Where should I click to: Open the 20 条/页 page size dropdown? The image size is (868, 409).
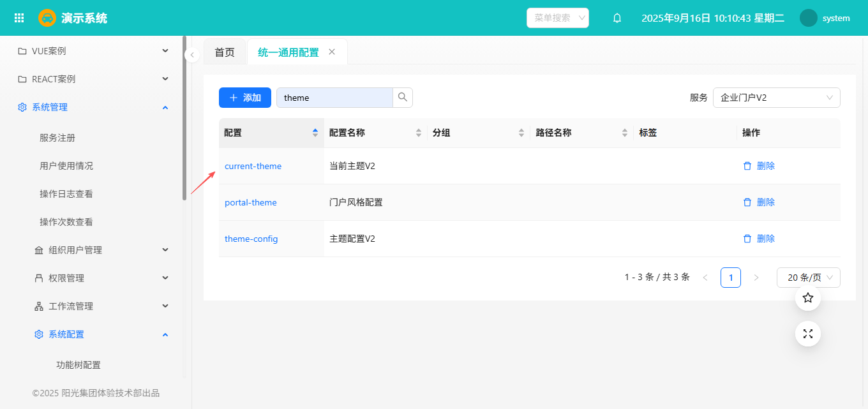click(x=808, y=278)
